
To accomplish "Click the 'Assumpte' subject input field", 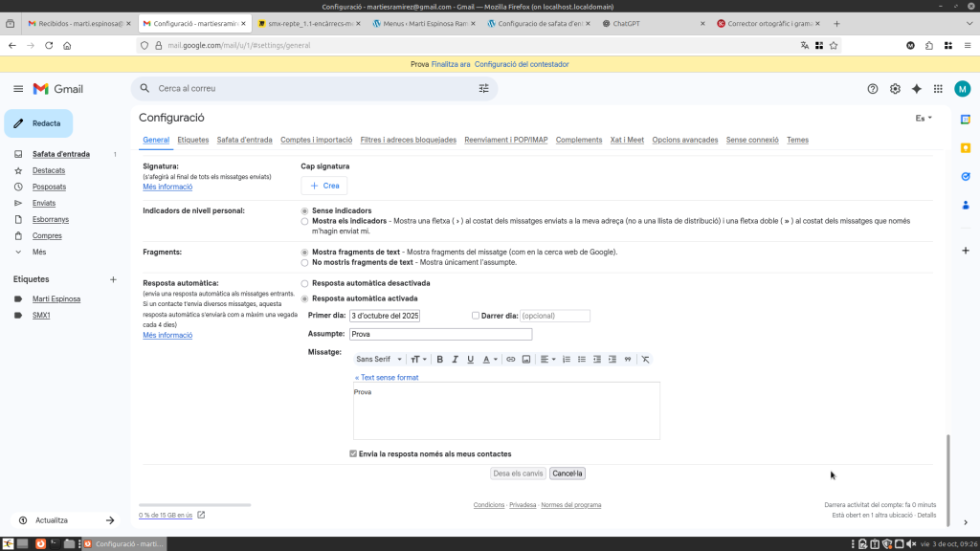I will tap(439, 334).
